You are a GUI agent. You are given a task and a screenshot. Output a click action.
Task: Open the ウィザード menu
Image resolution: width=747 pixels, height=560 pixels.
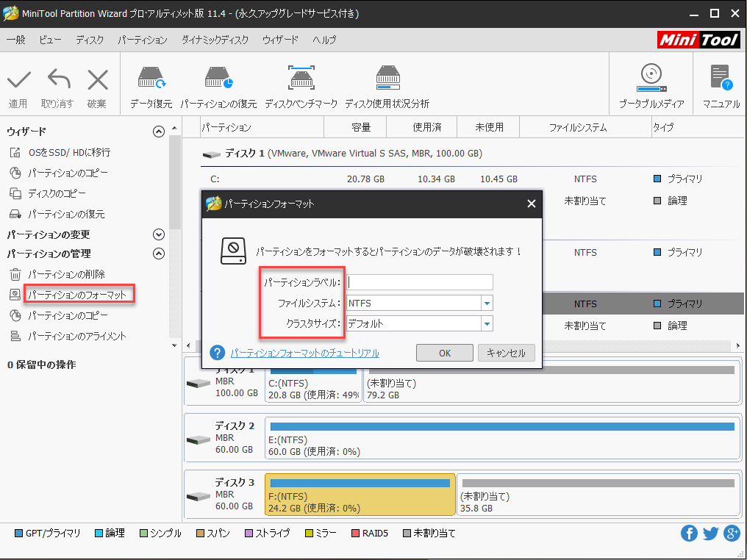[x=280, y=40]
